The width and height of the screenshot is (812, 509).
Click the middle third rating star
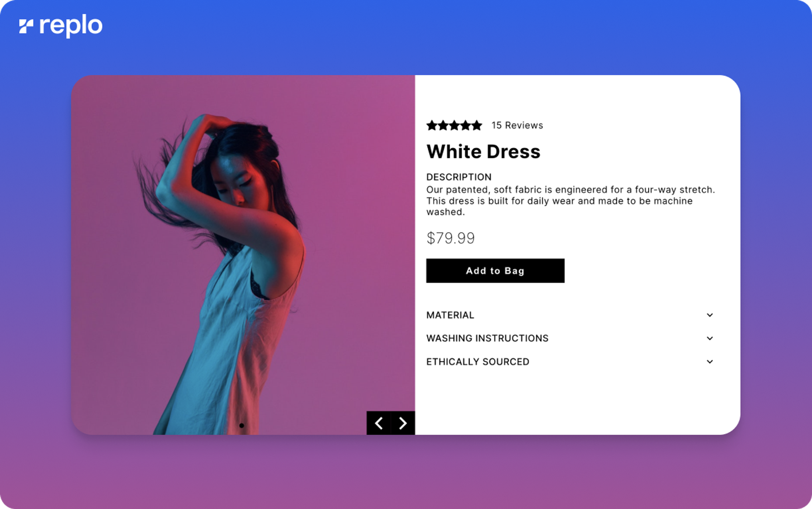point(454,126)
